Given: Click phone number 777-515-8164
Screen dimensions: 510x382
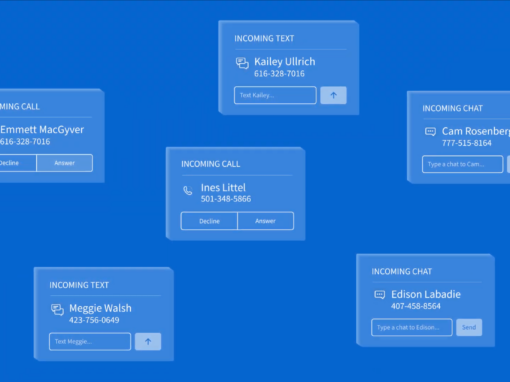Looking at the screenshot, I should (x=467, y=143).
